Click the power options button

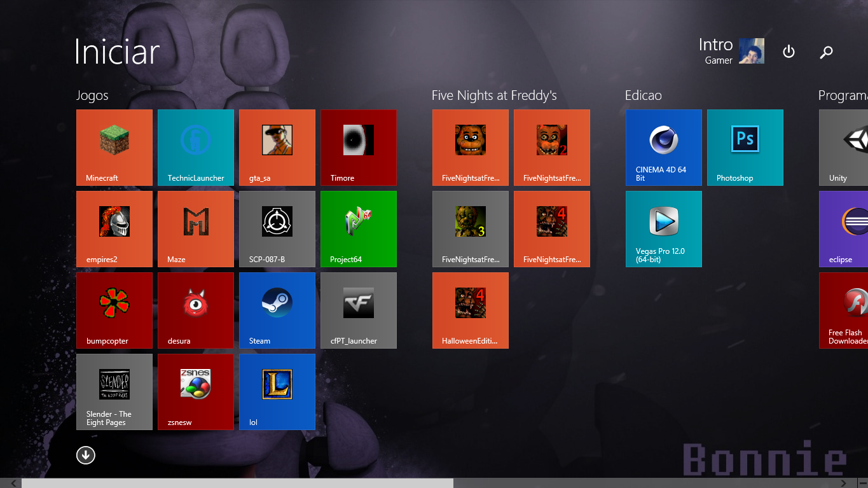coord(789,52)
